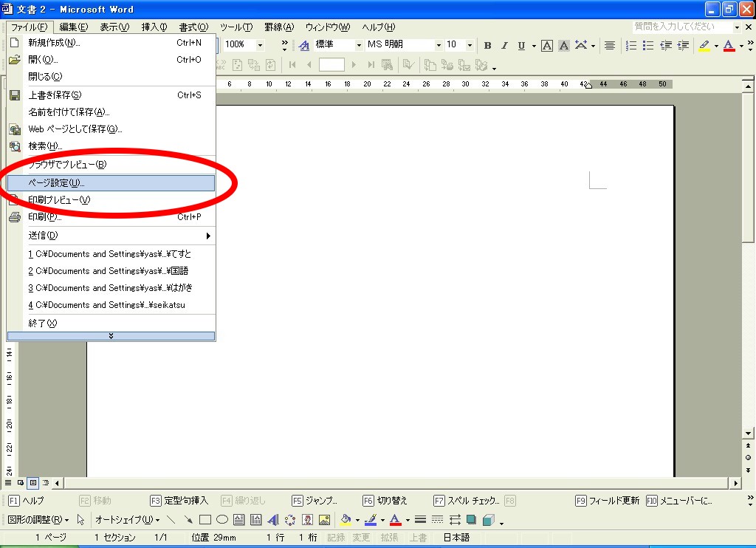The image size is (756, 548).
Task: Open the highlight color dropdown arrow
Action: pos(716,46)
